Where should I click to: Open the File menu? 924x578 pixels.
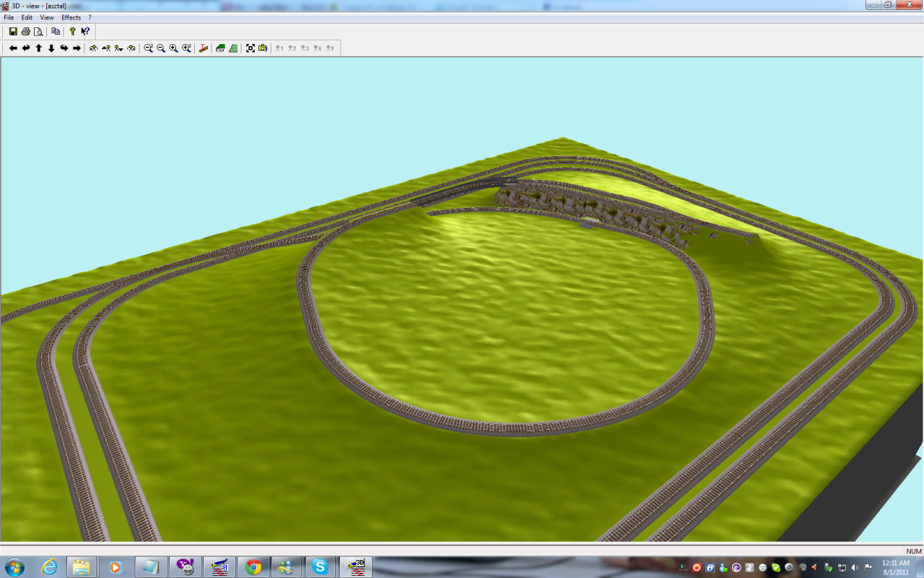9,17
